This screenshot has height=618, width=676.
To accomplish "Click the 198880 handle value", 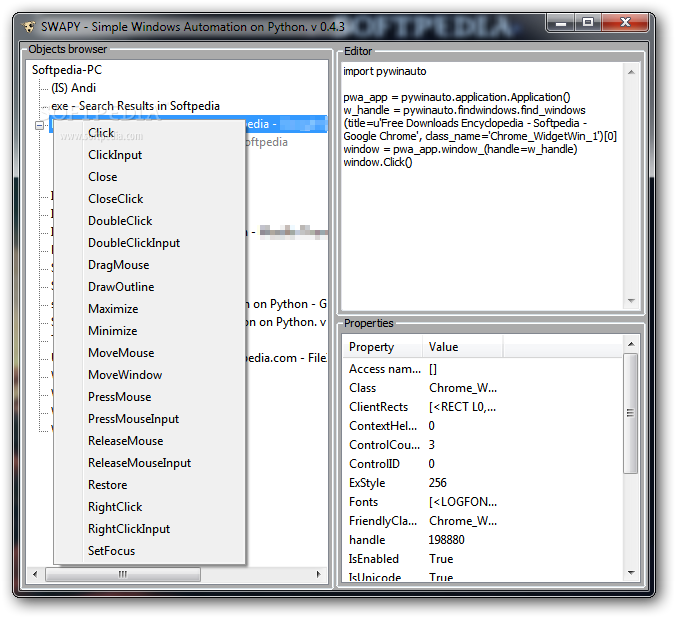I will 446,540.
